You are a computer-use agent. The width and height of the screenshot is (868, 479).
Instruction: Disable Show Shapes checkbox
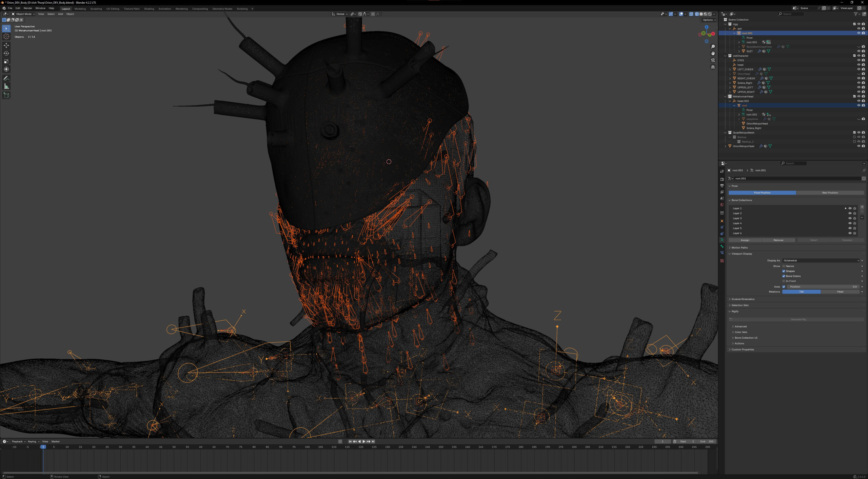click(x=784, y=271)
